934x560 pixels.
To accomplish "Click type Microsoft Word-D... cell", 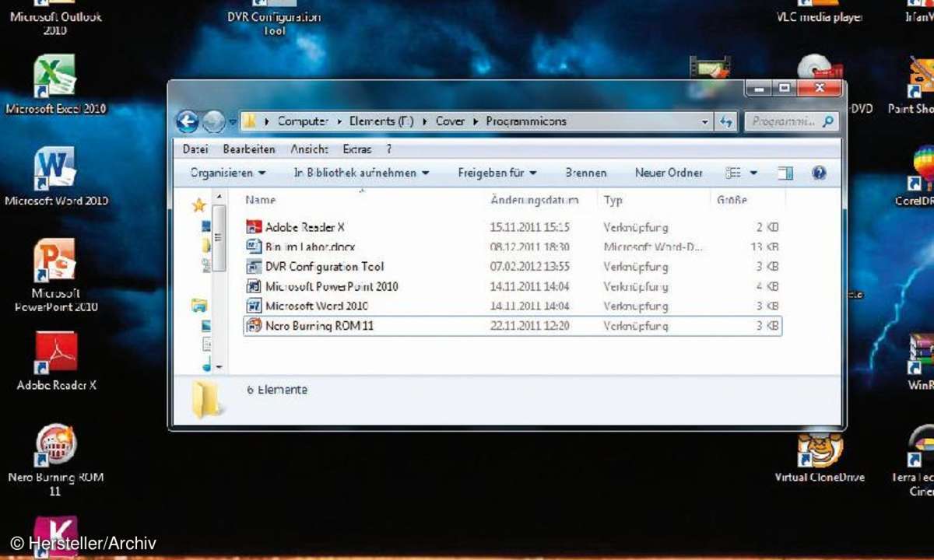I will [x=653, y=247].
